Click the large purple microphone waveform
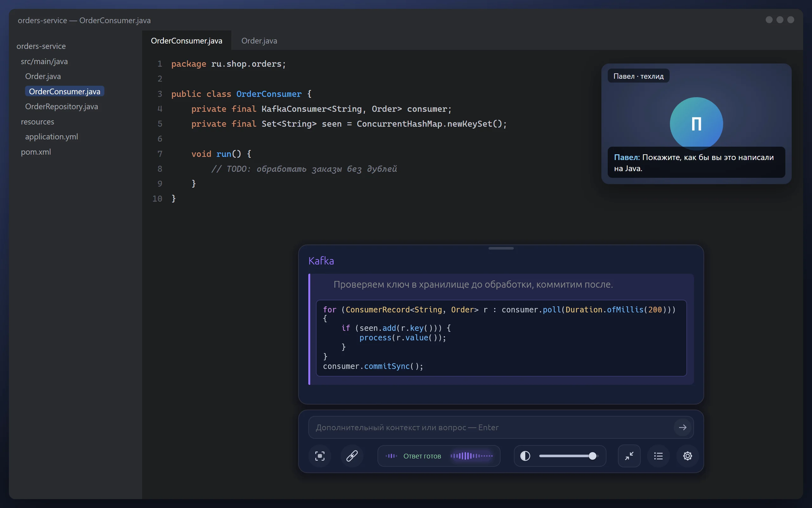The image size is (812, 508). tap(471, 456)
